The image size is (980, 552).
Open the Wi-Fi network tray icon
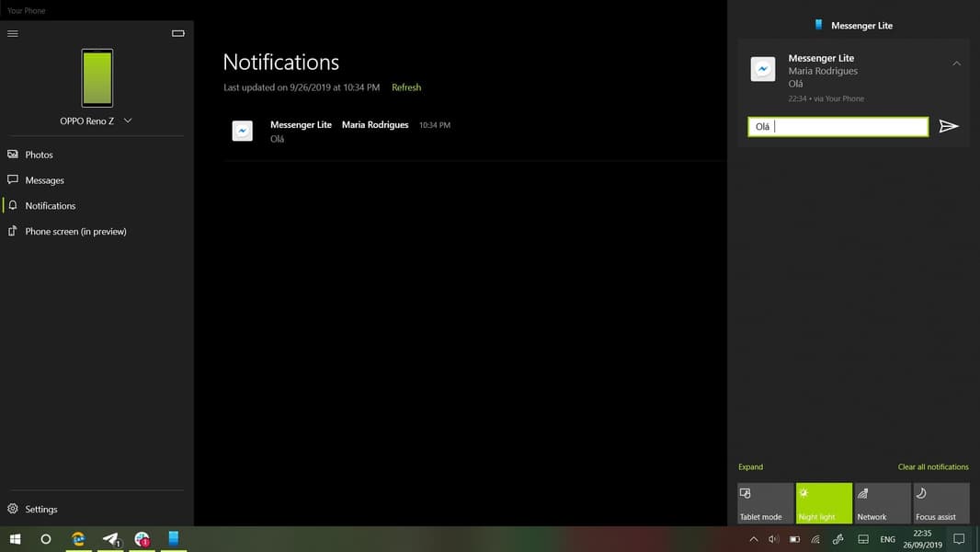(x=815, y=539)
